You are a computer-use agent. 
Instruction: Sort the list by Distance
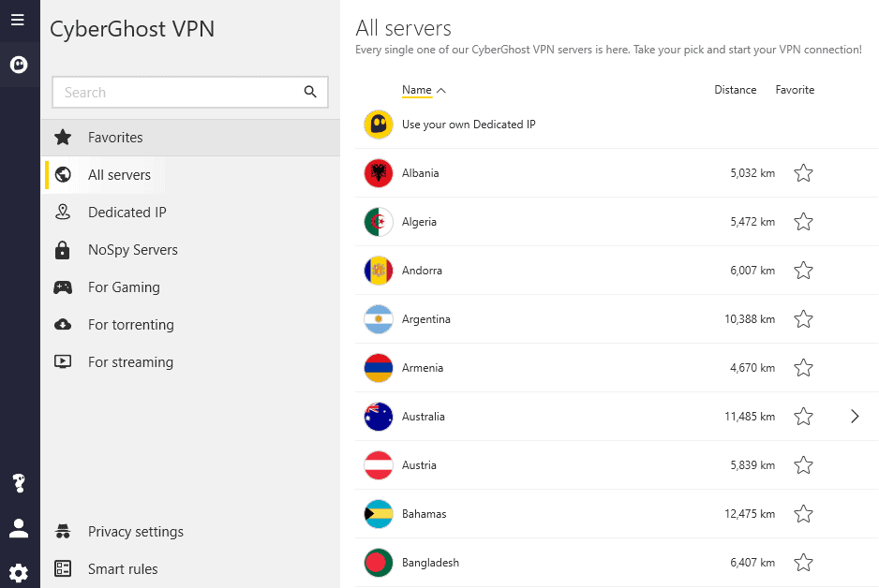(x=735, y=90)
